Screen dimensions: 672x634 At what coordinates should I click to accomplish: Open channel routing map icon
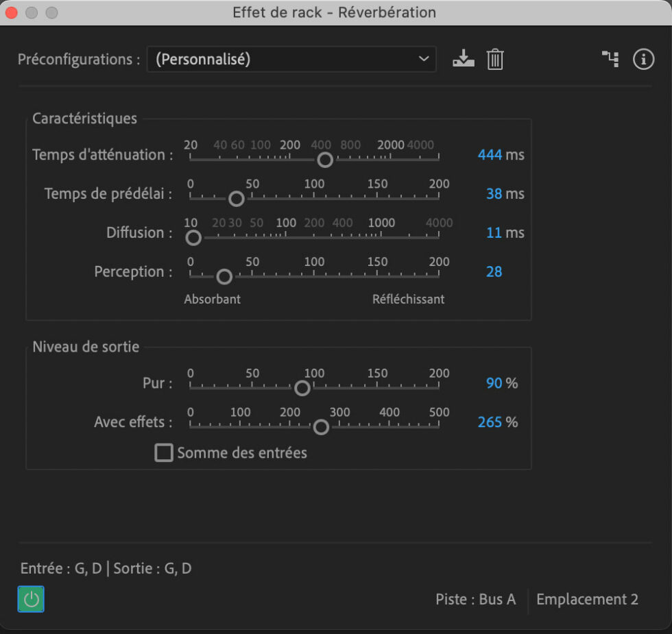tap(610, 59)
